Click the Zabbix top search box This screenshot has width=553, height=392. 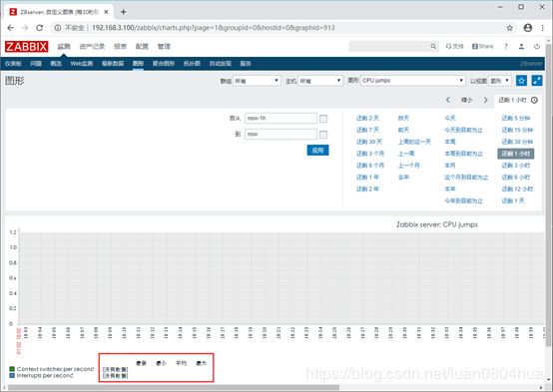point(389,46)
